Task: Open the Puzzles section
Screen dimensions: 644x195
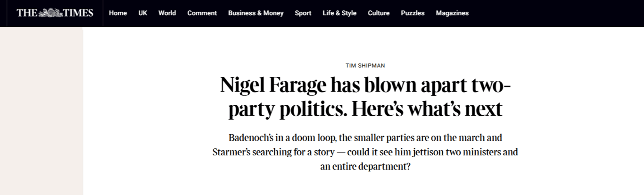Action: (413, 13)
